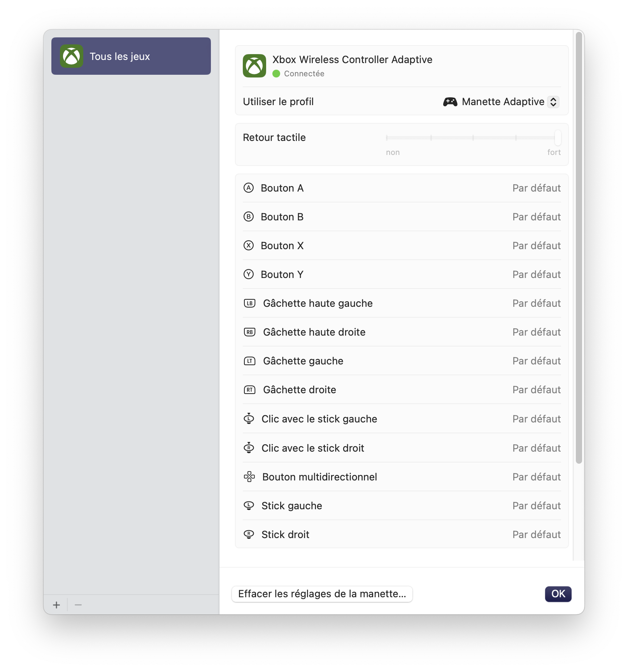Select the Clic avec le stick droit row
Image resolution: width=628 pixels, height=672 pixels.
[402, 448]
